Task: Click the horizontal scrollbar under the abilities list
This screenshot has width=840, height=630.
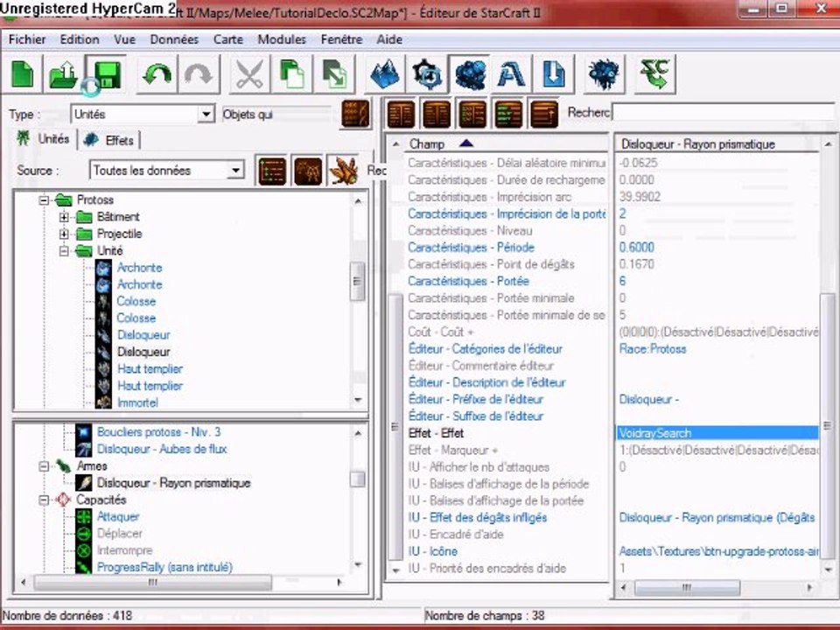Action: (152, 582)
